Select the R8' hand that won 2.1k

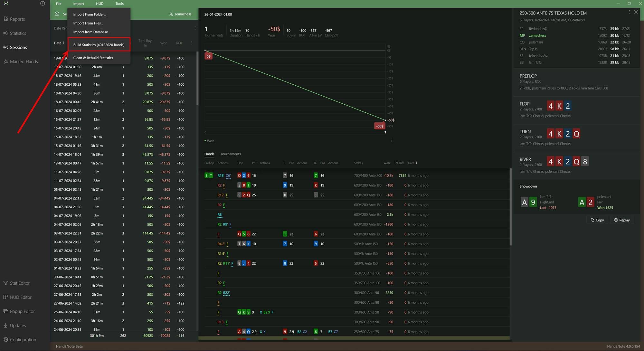(357, 214)
